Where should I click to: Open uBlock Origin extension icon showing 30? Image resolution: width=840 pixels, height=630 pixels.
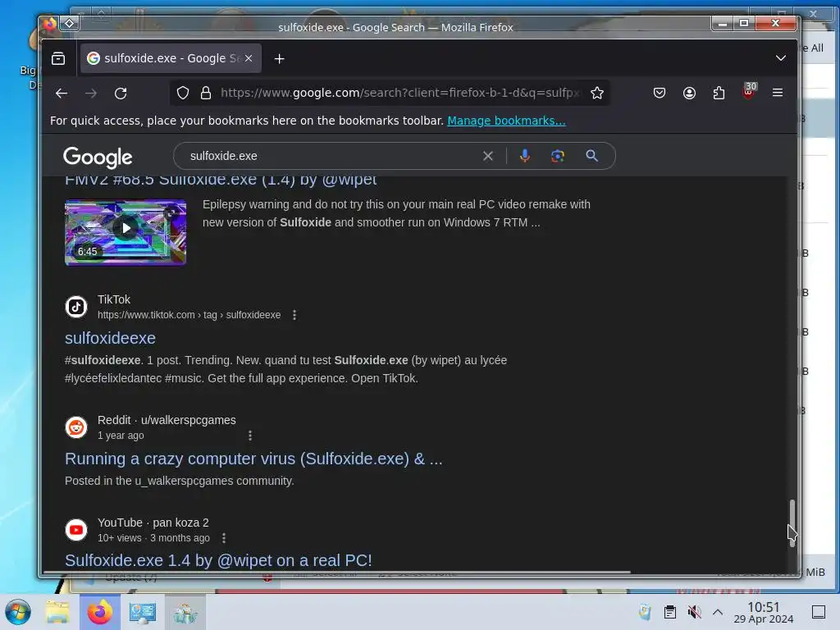[749, 91]
